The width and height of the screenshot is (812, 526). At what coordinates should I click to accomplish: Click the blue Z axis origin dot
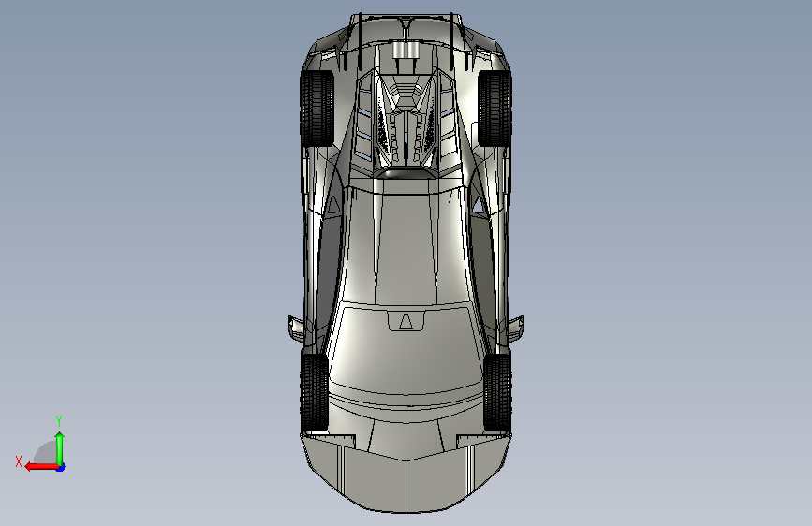tap(61, 468)
